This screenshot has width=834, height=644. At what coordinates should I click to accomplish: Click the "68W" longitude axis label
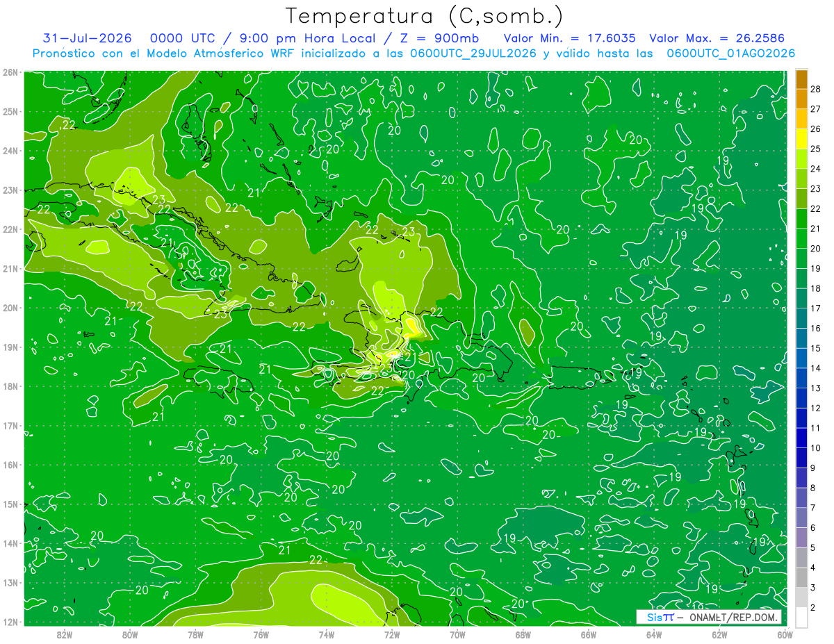pyautogui.click(x=523, y=634)
